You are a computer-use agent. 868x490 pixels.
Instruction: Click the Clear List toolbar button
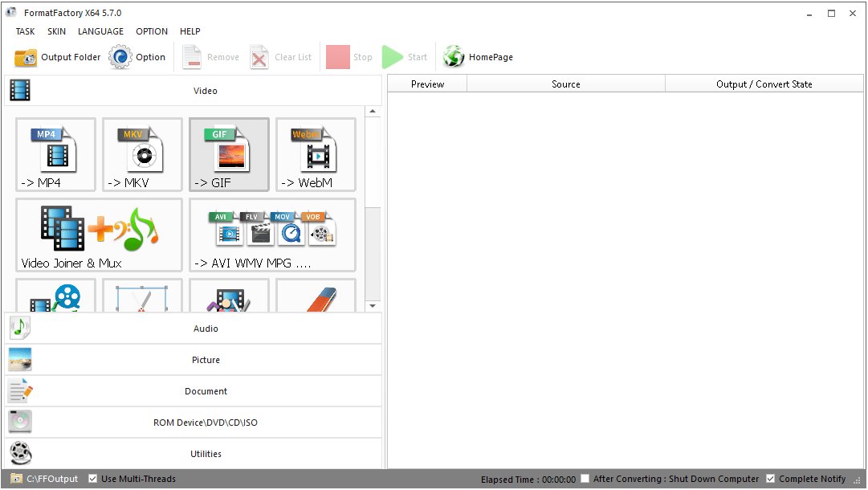click(x=281, y=57)
